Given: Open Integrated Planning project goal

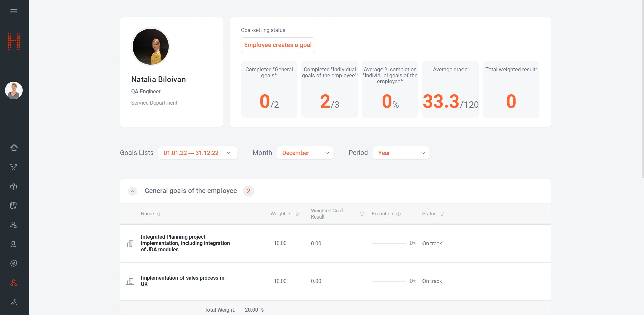Looking at the screenshot, I should (x=185, y=243).
